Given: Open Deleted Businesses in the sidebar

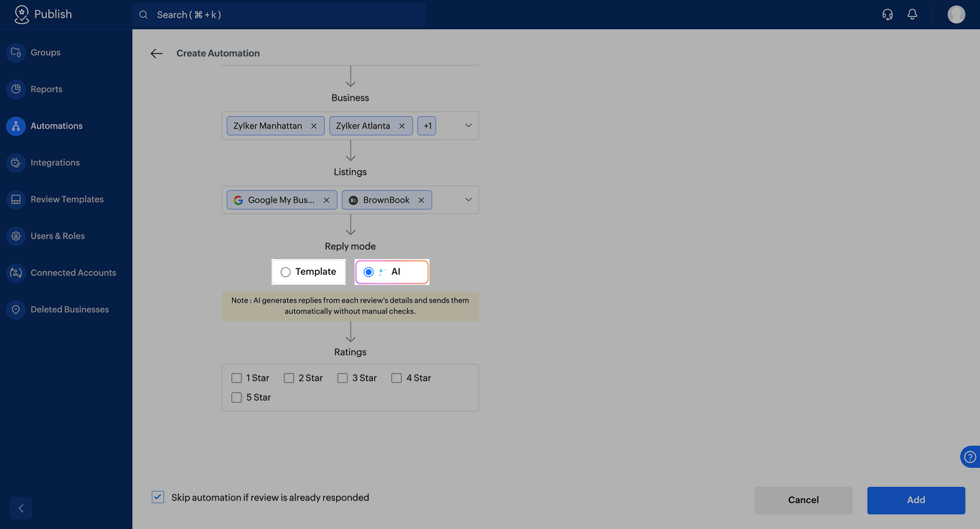Looking at the screenshot, I should click(69, 309).
